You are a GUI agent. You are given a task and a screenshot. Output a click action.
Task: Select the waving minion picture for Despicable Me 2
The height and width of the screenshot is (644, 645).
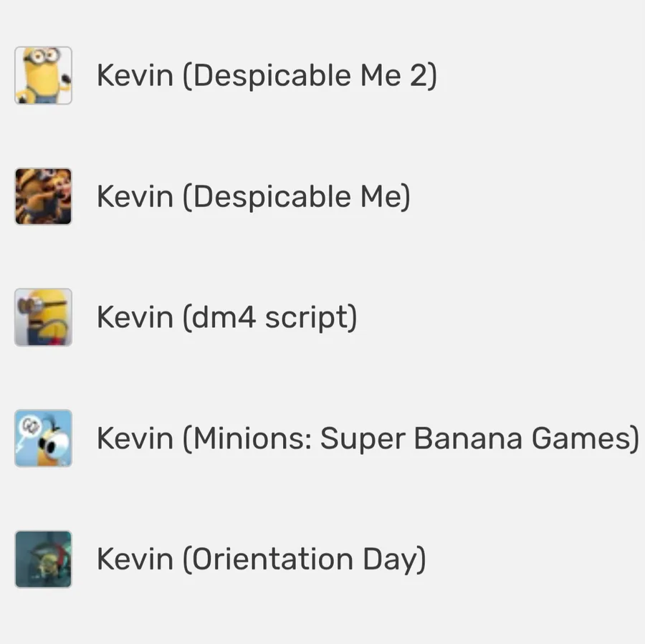[x=43, y=75]
